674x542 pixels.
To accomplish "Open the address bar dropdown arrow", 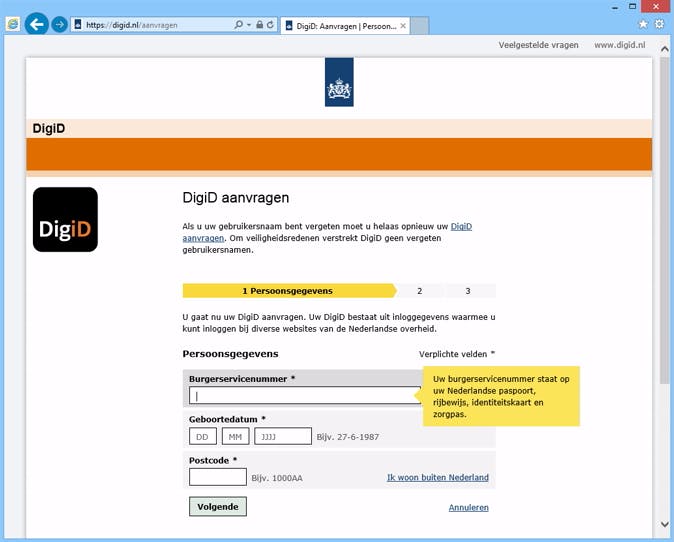I will (249, 24).
